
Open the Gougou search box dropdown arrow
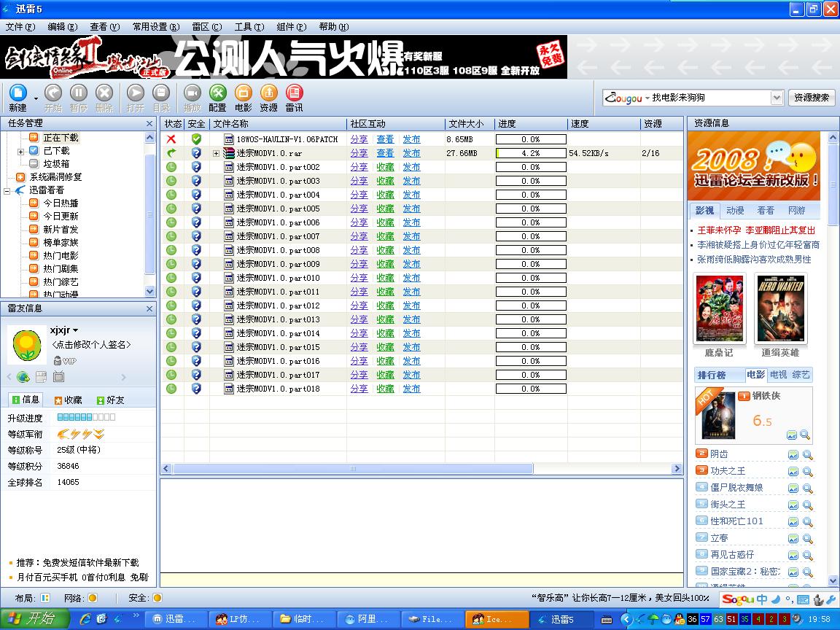click(x=777, y=98)
